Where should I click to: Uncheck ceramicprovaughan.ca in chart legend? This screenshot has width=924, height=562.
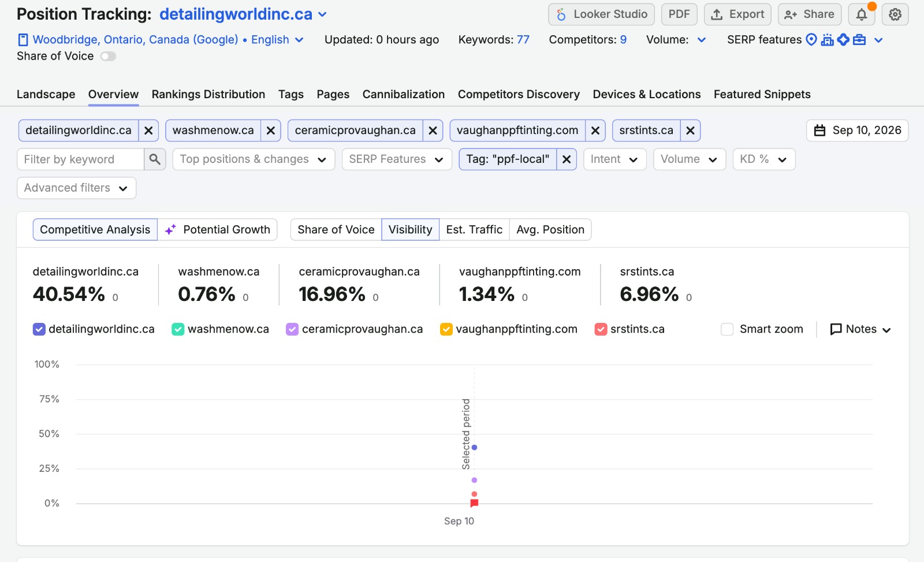point(292,329)
